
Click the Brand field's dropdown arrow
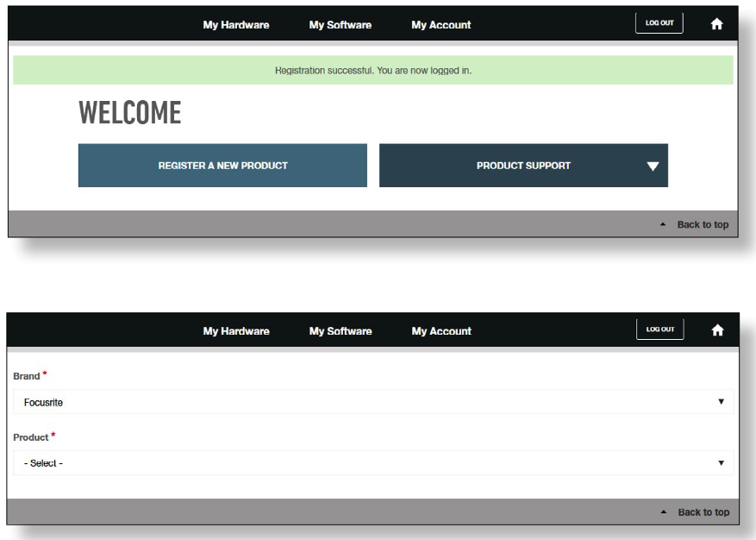pyautogui.click(x=721, y=402)
